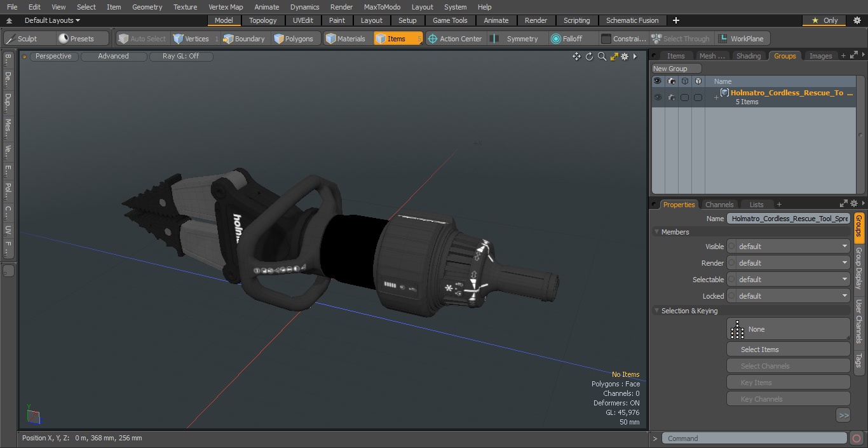Click the viewport maximize arrows icon

[x=614, y=57]
